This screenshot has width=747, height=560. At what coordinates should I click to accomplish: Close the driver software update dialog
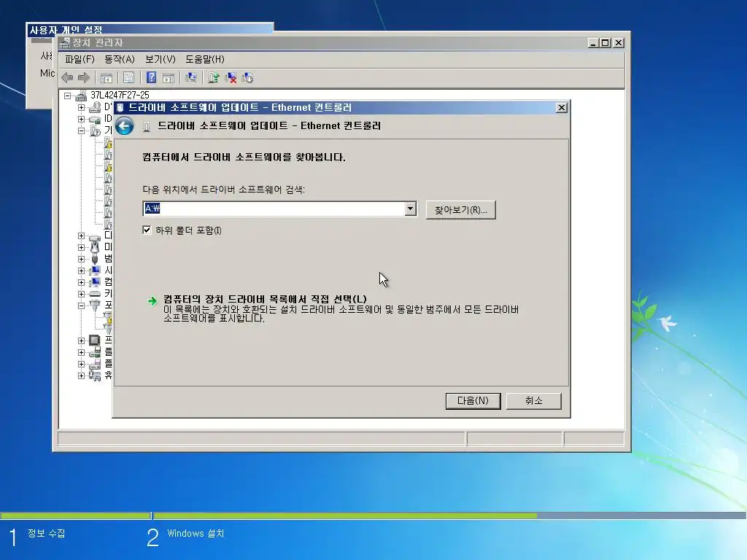pyautogui.click(x=562, y=108)
